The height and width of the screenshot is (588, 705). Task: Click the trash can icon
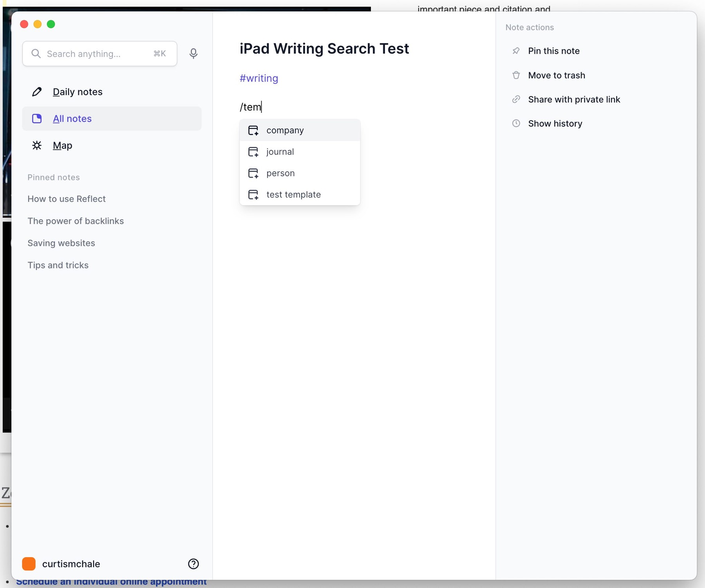[x=516, y=75]
